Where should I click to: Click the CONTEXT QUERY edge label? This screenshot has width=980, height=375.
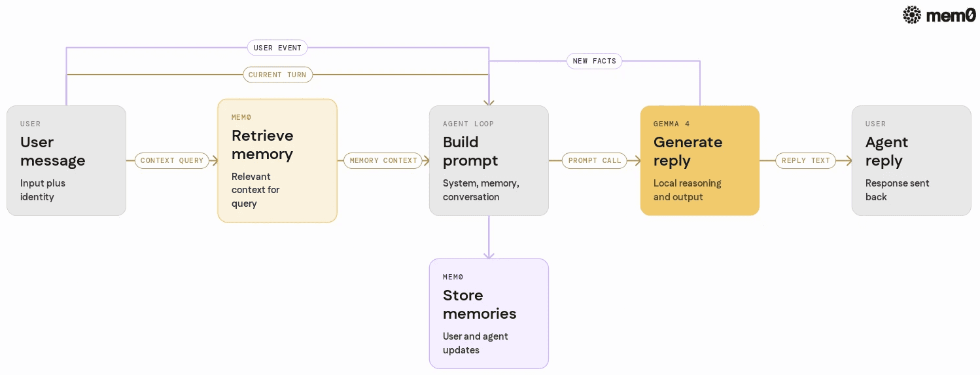(172, 160)
